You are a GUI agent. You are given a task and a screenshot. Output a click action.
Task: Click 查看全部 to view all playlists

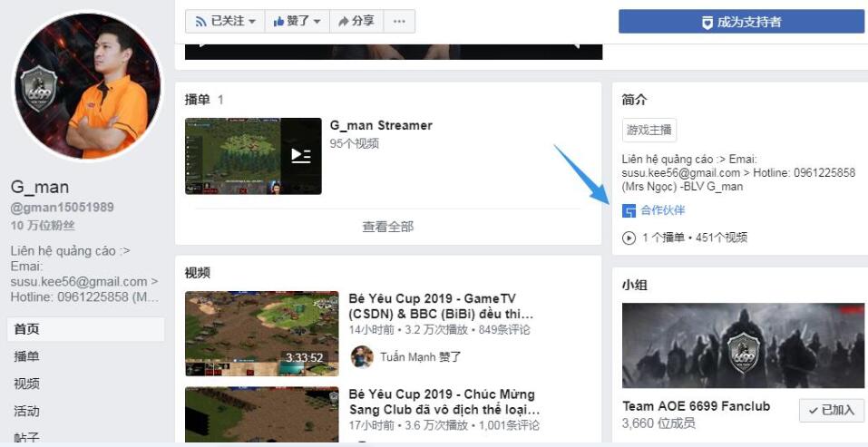point(387,227)
